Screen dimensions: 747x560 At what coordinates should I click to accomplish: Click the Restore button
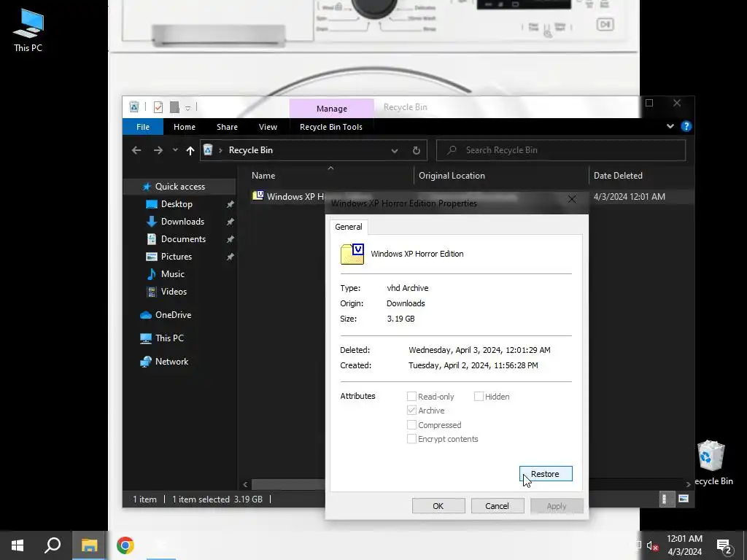point(546,474)
